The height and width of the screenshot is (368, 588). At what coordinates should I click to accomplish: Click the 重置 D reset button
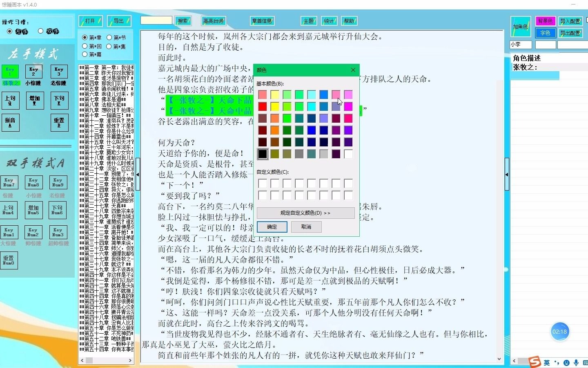pyautogui.click(x=59, y=123)
